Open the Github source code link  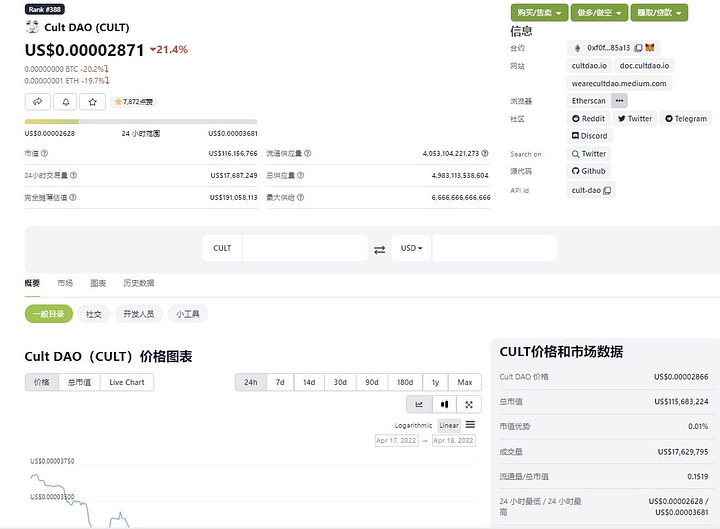(589, 172)
